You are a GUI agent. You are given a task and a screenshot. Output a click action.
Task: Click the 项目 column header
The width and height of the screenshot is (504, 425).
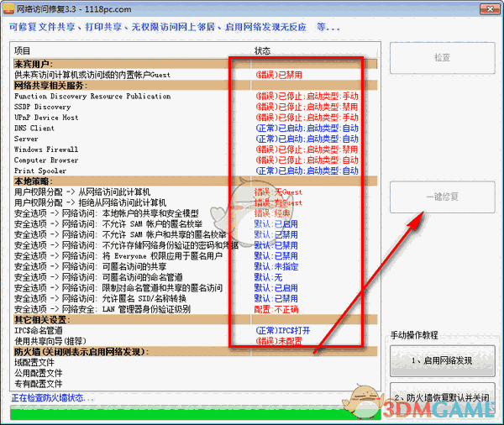pyautogui.click(x=22, y=50)
